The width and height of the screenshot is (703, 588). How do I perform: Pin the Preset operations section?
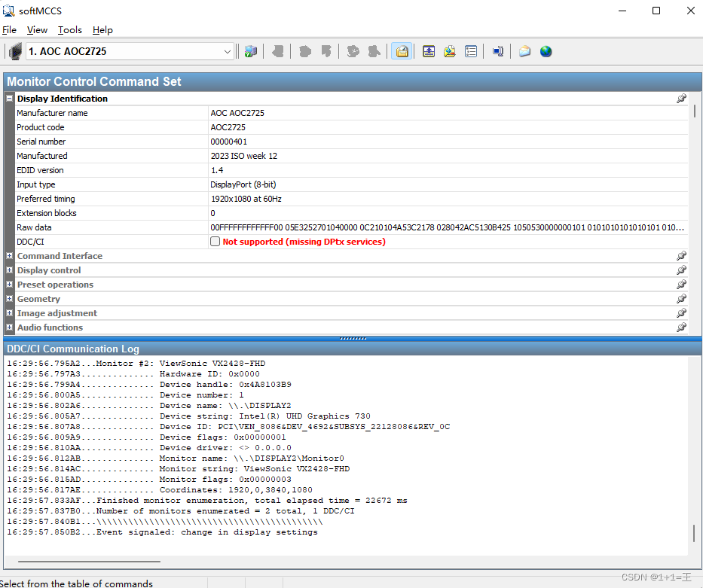(681, 285)
